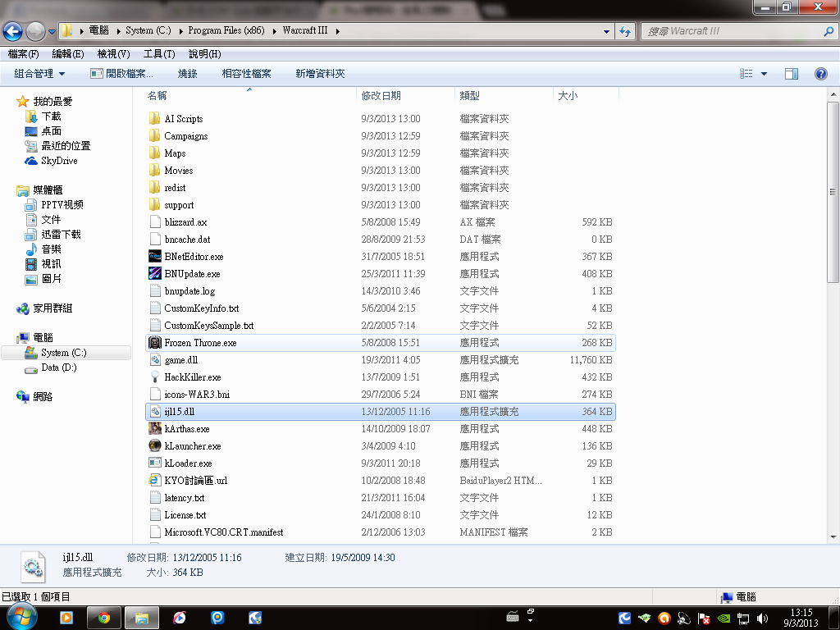The width and height of the screenshot is (840, 630).
Task: Click the 相容性檔案 button
Action: (x=246, y=74)
